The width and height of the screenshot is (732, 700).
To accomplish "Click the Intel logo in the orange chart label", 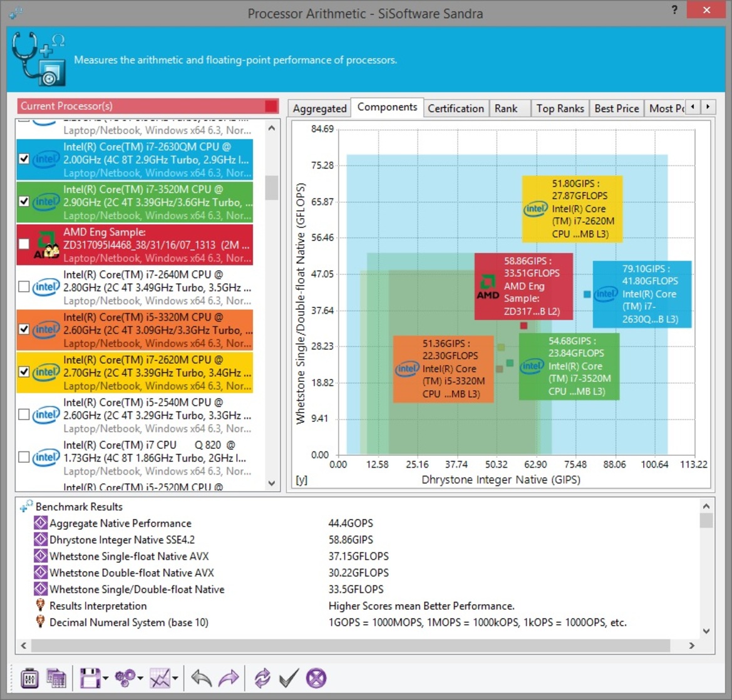I will (407, 369).
